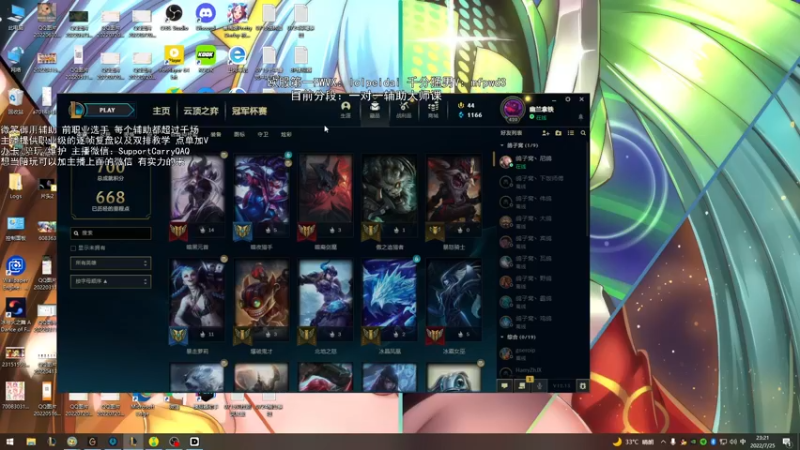Viewport: 800px width, 450px height.
Task: Open the loot hammer icon
Action: click(x=404, y=110)
